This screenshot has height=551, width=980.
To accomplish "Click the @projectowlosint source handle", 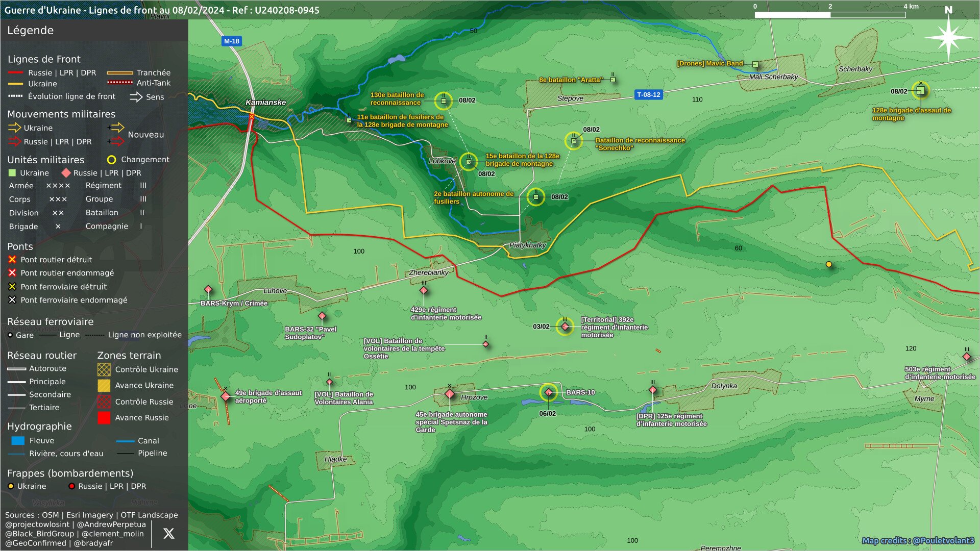I will [x=37, y=524].
